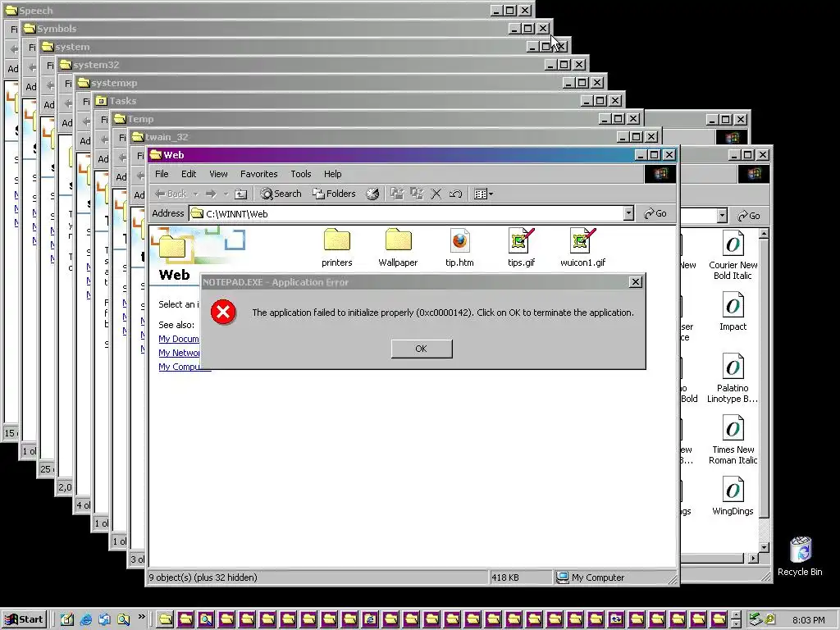Open the View menu in the Web window

click(218, 174)
